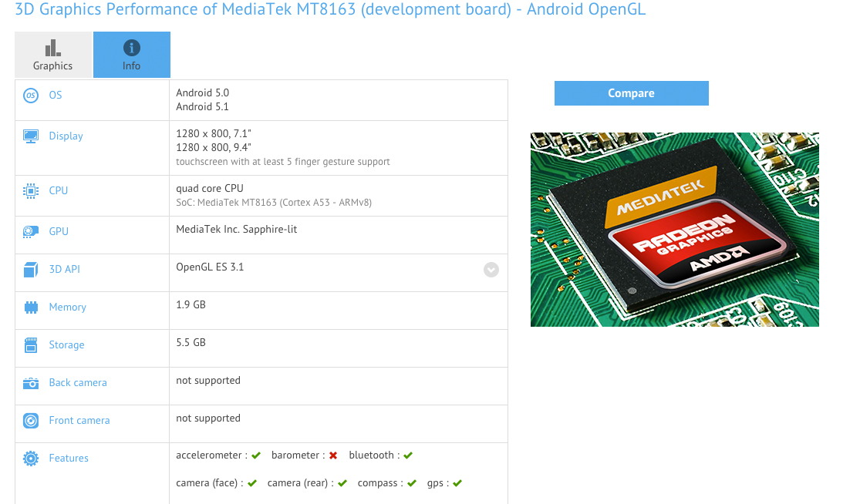Click the Display monitor icon
The image size is (860, 504).
click(31, 136)
